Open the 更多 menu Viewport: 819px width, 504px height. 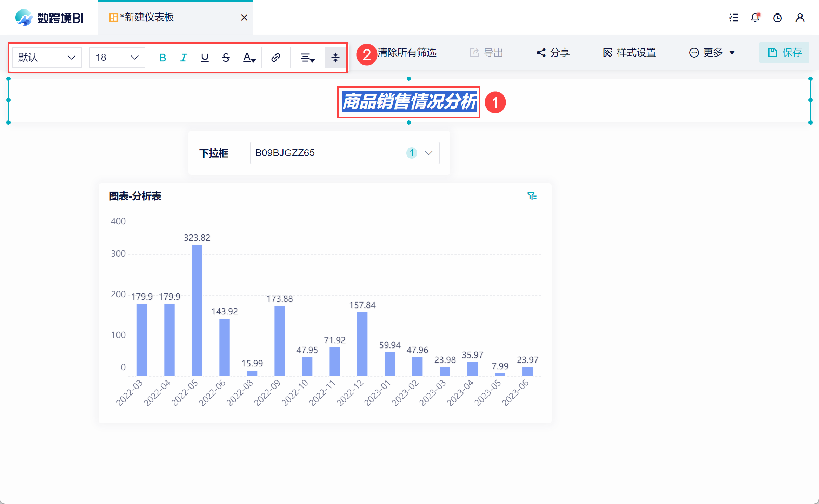point(712,53)
